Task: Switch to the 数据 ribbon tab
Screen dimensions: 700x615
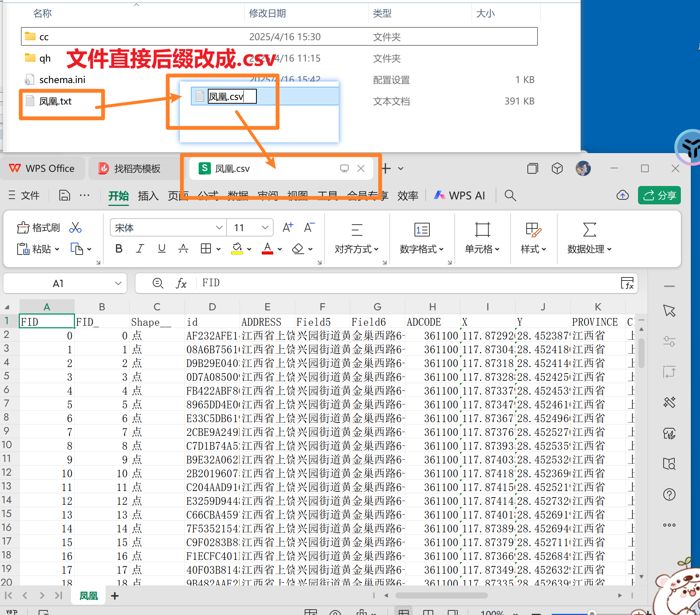Action: 238,195
